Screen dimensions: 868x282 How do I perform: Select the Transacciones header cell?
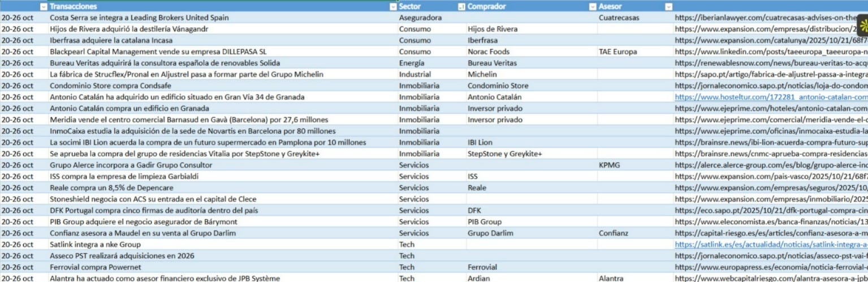223,6
